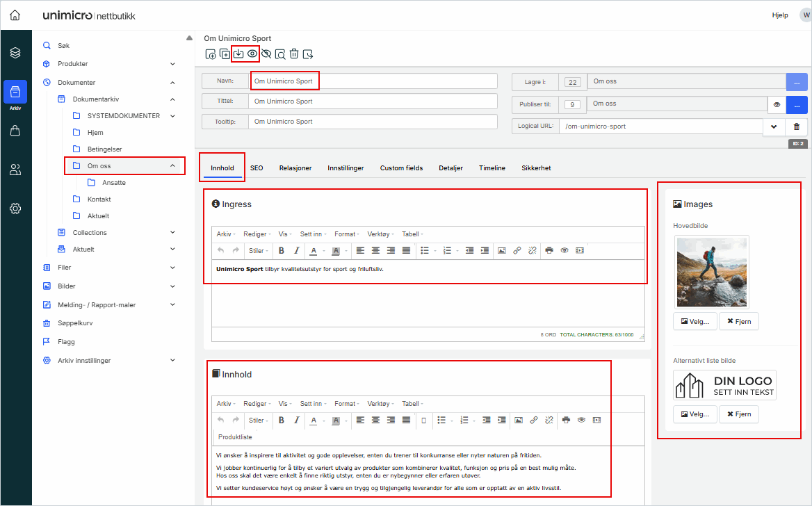Open the Innstillinger tab
Viewport: 812px width, 506px height.
[x=346, y=168]
